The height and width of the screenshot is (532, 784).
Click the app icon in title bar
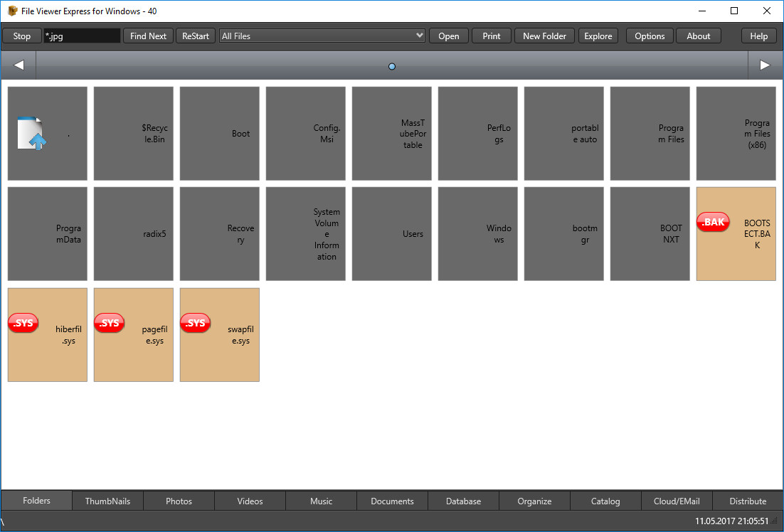[x=12, y=11]
